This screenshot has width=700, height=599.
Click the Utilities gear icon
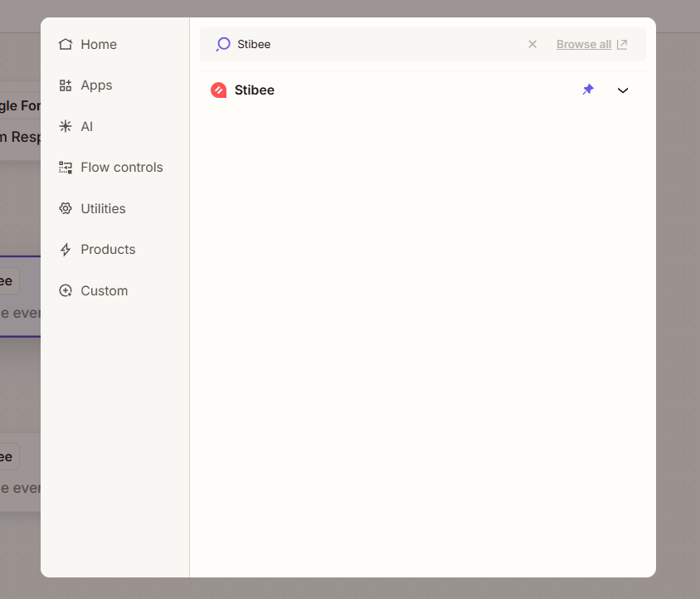point(66,208)
